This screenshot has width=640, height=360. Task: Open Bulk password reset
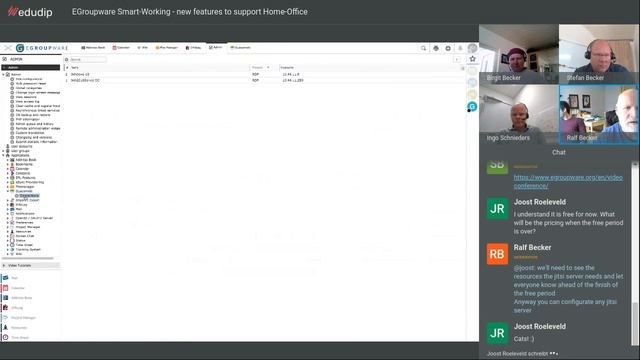tap(31, 84)
